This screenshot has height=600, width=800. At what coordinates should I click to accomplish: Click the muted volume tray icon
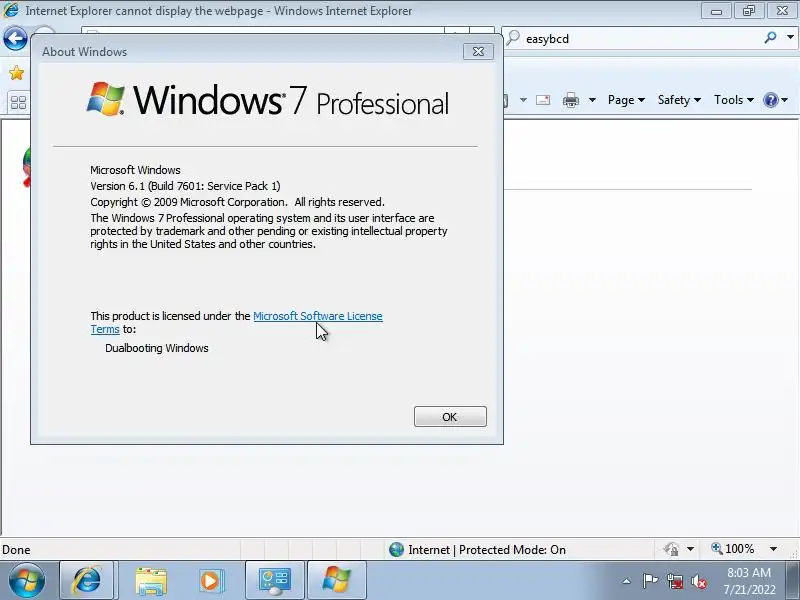pyautogui.click(x=698, y=581)
